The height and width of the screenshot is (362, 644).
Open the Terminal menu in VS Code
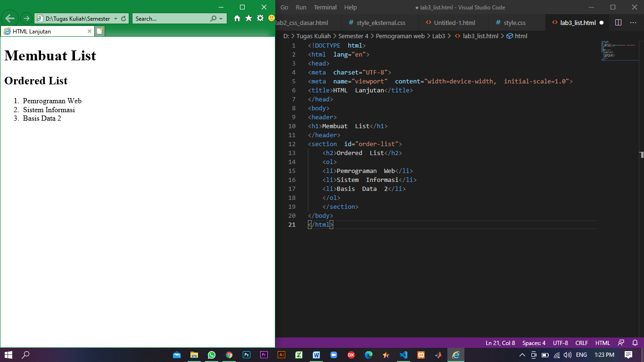325,7
